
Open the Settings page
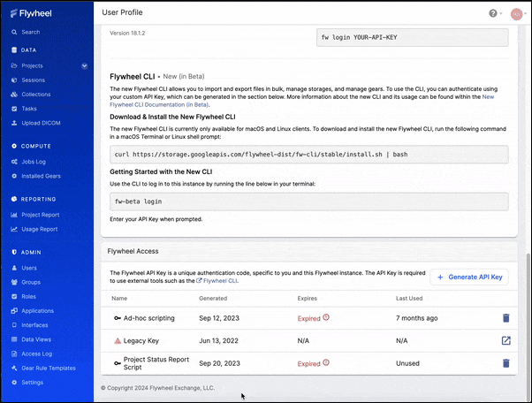pyautogui.click(x=32, y=383)
